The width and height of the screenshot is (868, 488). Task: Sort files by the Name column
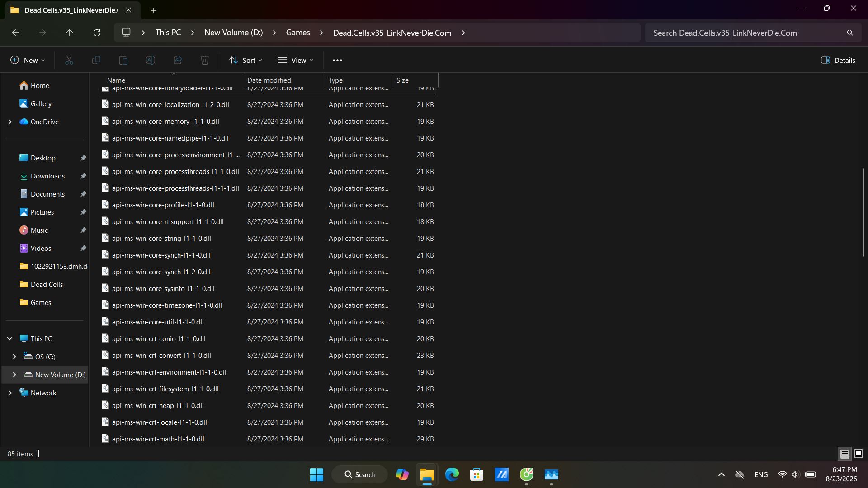(x=171, y=80)
